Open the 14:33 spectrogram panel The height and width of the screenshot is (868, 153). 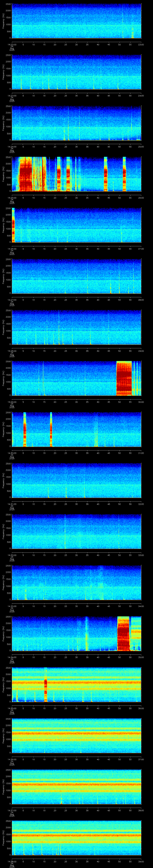coord(76,583)
